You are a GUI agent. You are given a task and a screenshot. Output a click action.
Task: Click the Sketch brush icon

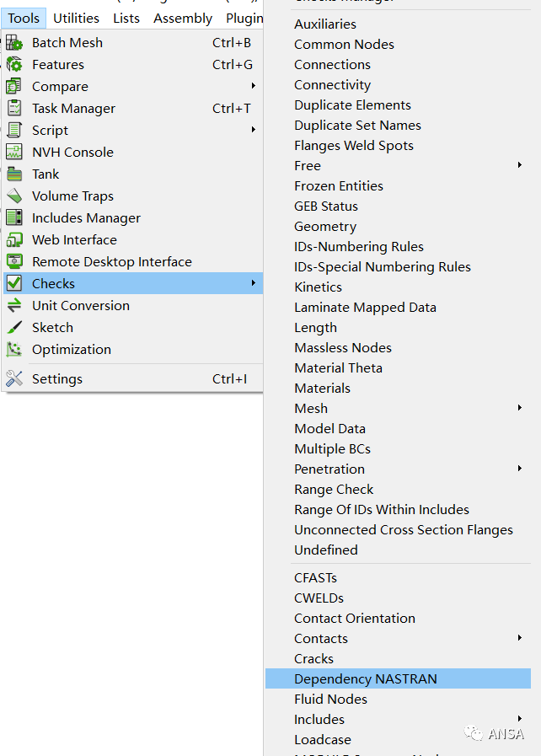14,327
